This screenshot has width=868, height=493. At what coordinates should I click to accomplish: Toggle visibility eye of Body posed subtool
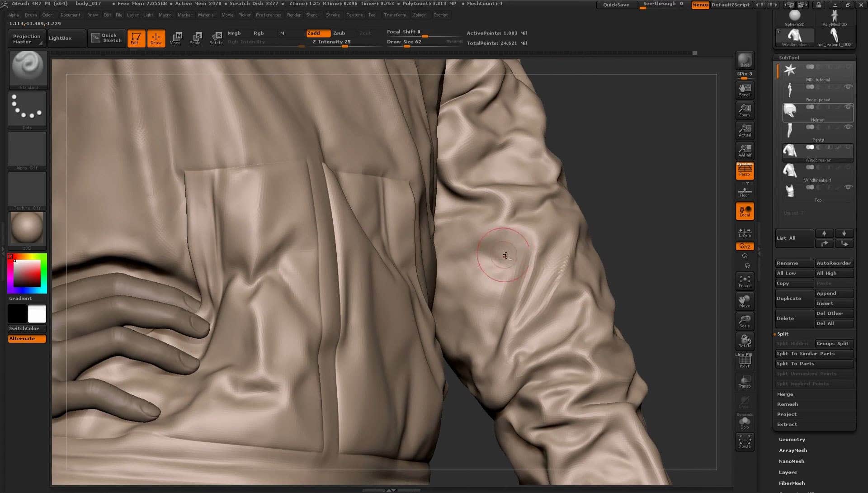(x=849, y=87)
